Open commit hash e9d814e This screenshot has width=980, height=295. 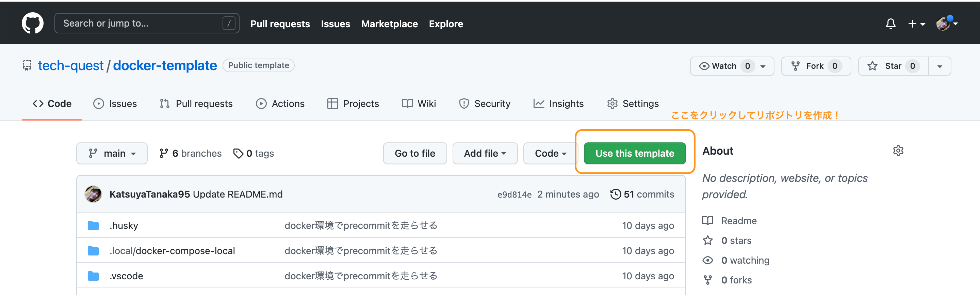[x=514, y=195]
